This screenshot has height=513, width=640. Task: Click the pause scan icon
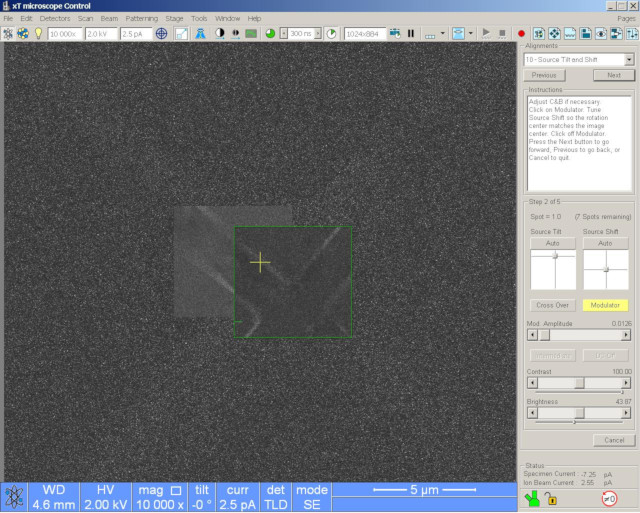pos(410,33)
